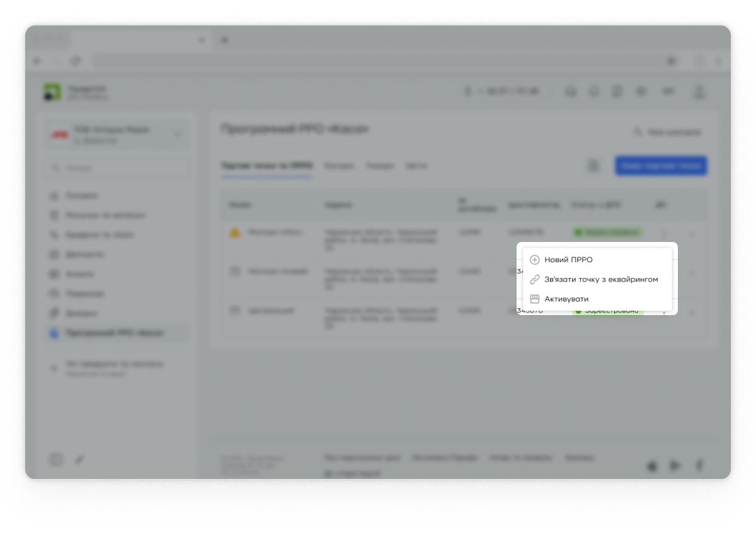The width and height of the screenshot is (756, 542).
Task: Click the notifications bell icon
Action: [x=594, y=91]
